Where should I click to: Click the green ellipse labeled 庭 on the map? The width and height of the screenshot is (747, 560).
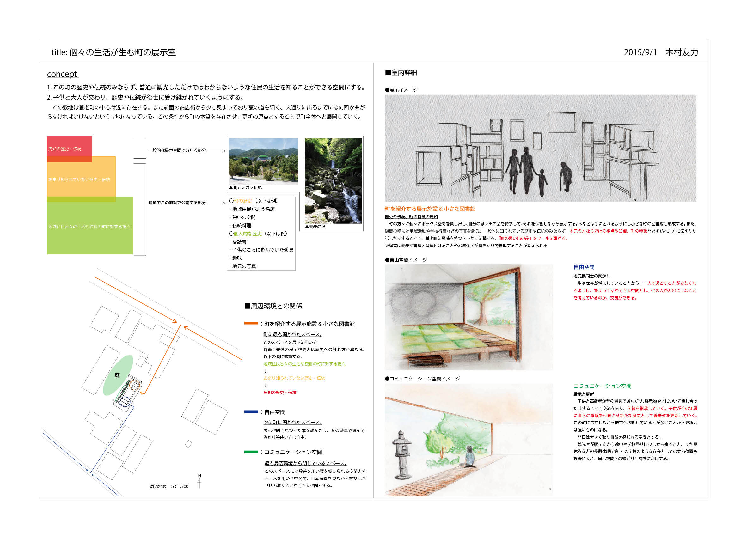(x=118, y=375)
